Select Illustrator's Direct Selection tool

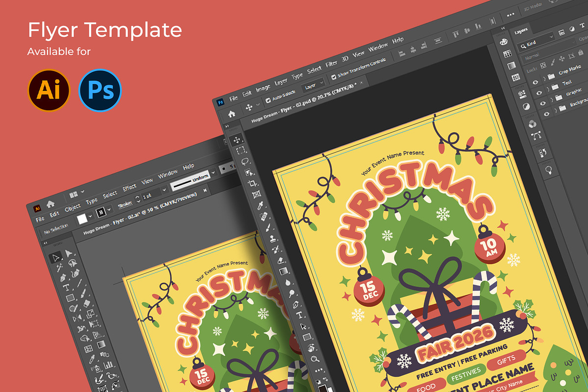pos(68,254)
